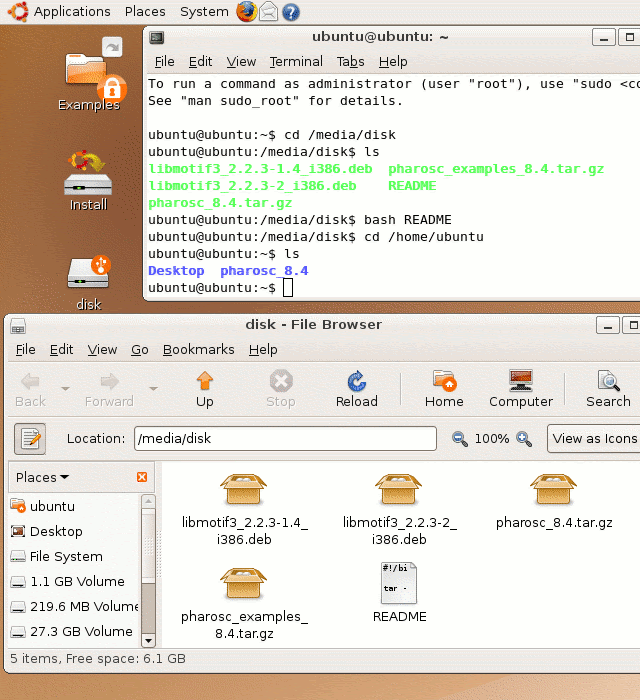Viewport: 640px width, 700px height.
Task: Click the Ubuntu logo next to Applications
Action: pos(17,12)
